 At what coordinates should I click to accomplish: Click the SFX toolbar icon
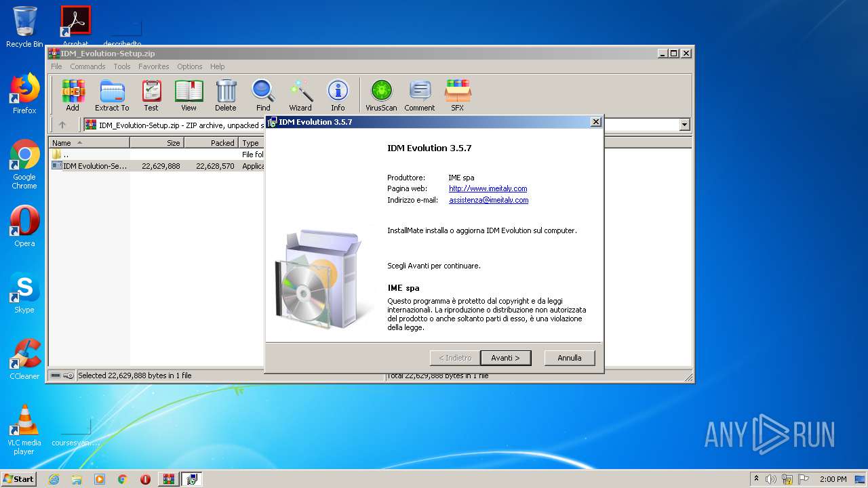458,96
